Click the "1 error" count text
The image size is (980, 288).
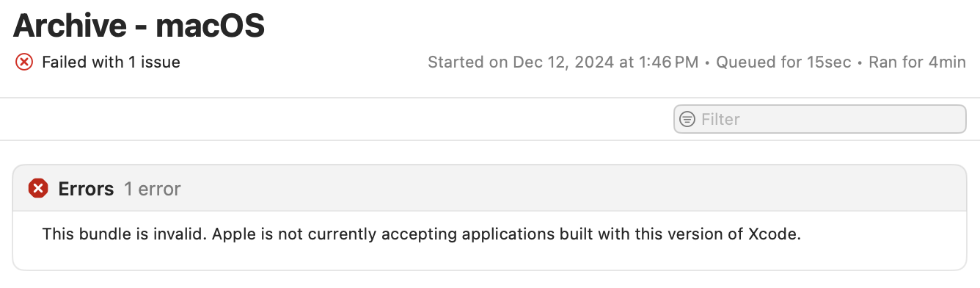[x=152, y=189]
